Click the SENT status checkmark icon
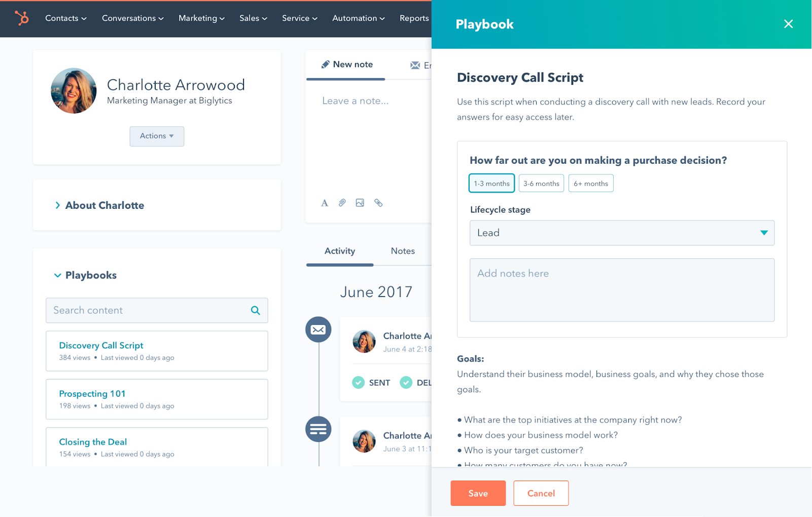 [358, 382]
